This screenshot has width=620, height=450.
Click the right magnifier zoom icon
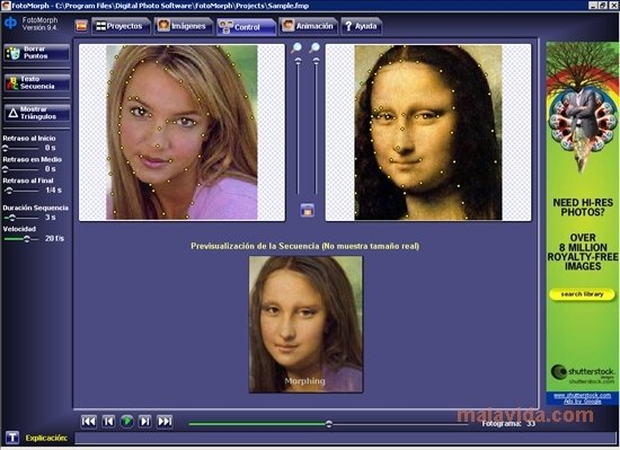pyautogui.click(x=315, y=48)
